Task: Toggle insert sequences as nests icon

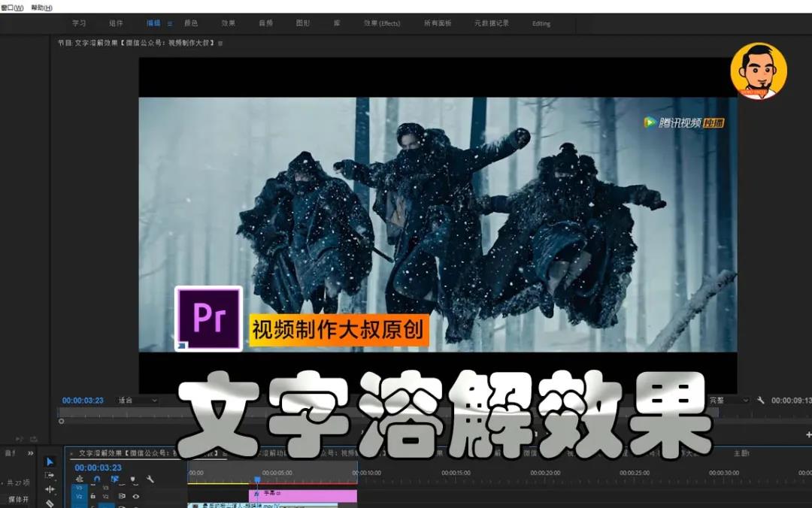Action: pos(79,479)
